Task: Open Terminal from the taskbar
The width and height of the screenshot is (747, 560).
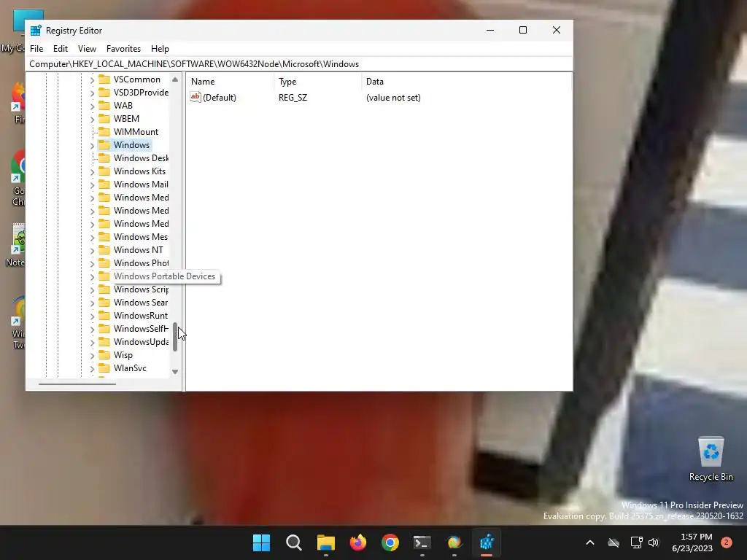Action: [422, 542]
